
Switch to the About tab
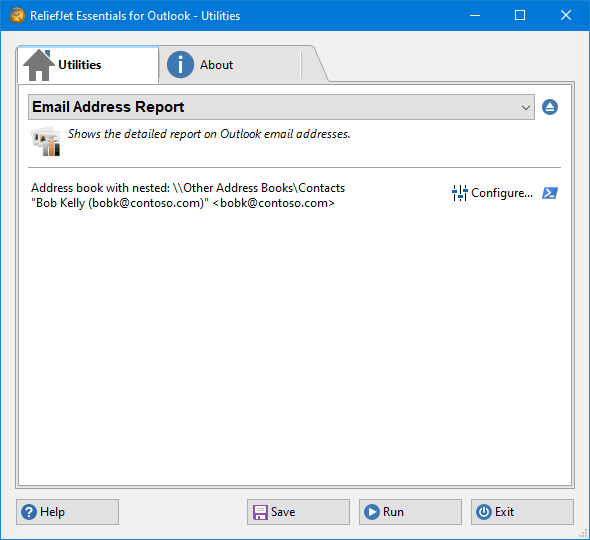[x=230, y=65]
